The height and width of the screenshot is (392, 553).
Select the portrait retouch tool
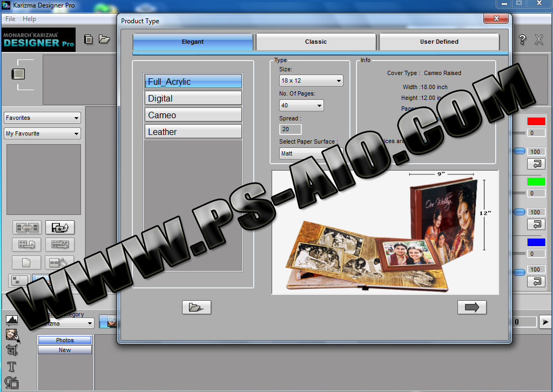tap(12, 335)
